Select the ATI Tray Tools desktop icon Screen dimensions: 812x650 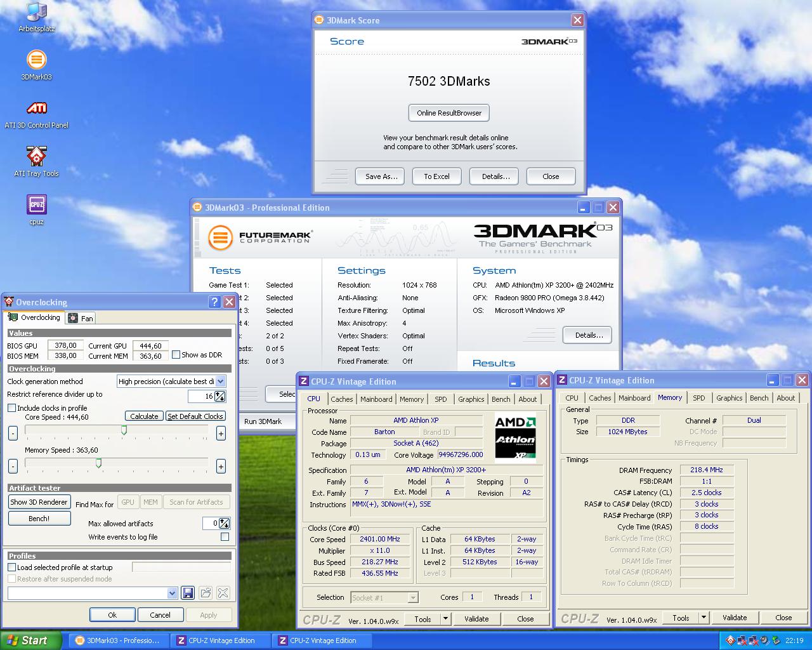(x=36, y=162)
